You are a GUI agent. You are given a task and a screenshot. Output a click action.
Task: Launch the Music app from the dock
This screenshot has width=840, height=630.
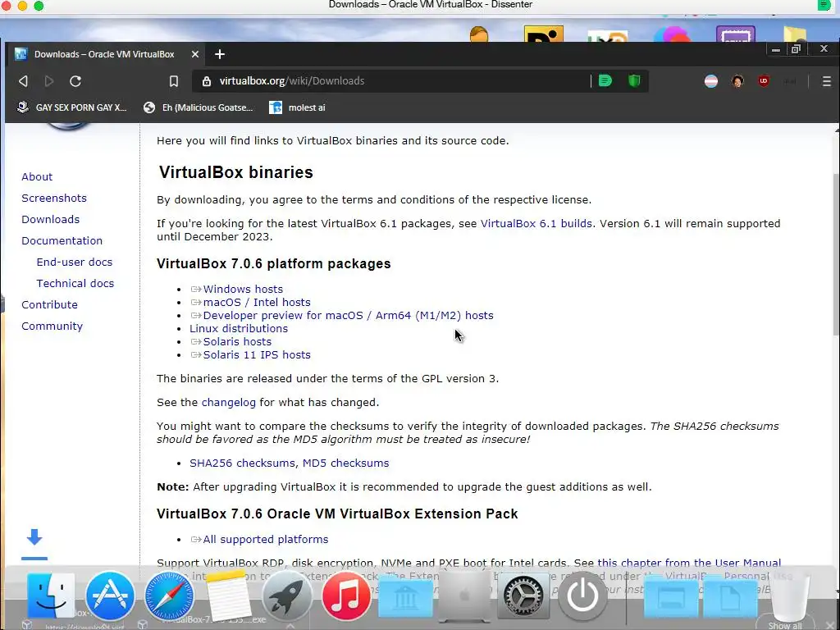coord(346,596)
